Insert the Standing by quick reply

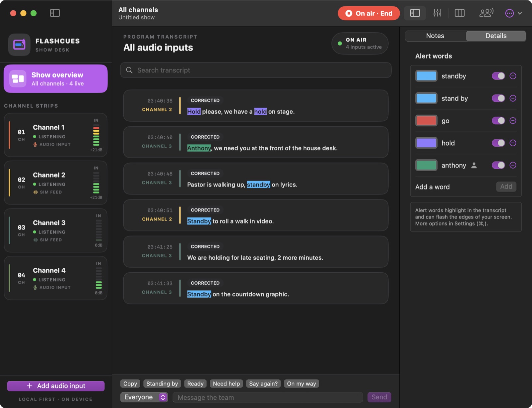click(x=162, y=384)
